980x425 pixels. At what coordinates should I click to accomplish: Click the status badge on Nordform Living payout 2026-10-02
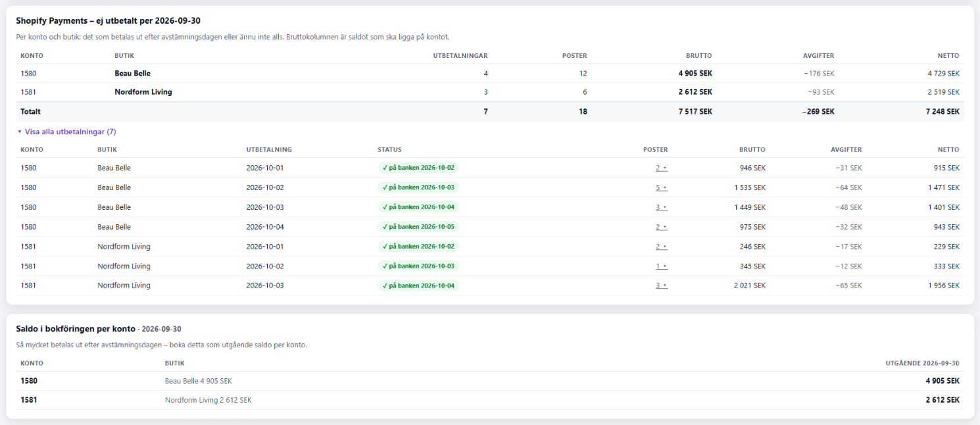[x=418, y=266]
